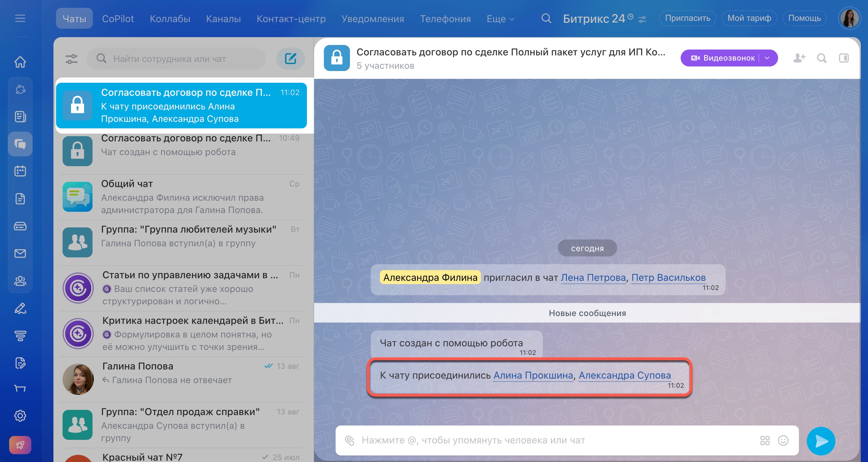Screen dimensions: 868x462
Task: Focus the Найти сотрудника или чат search field
Action: tap(176, 59)
